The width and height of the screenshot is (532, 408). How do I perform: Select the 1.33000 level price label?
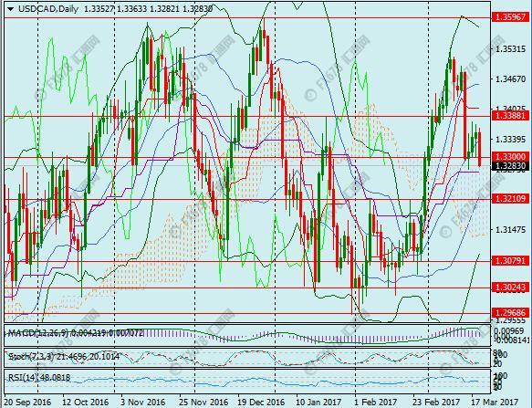click(511, 157)
